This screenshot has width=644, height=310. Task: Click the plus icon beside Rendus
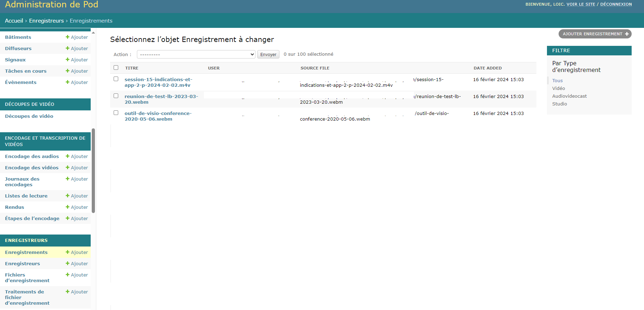pos(67,207)
